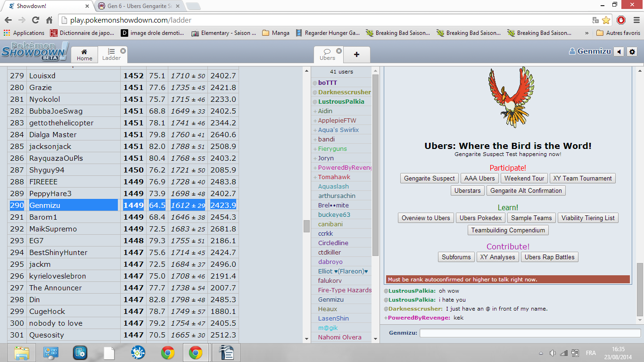This screenshot has height=362, width=644.
Task: Click the volume icon in system tray
Action: 553,353
